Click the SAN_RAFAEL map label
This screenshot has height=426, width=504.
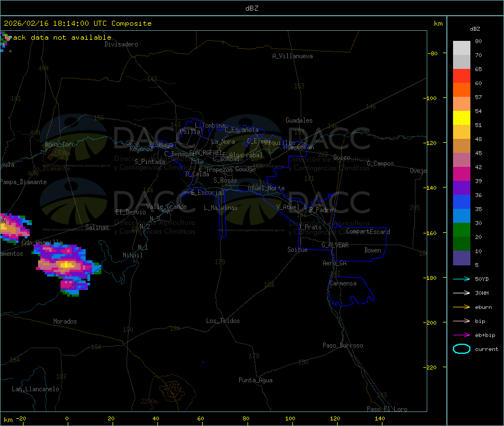point(206,152)
